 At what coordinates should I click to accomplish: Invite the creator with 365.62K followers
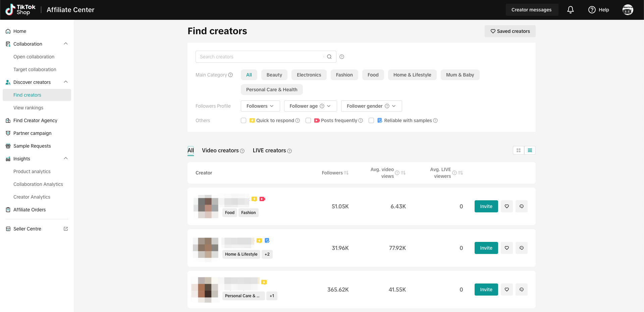[486, 290]
